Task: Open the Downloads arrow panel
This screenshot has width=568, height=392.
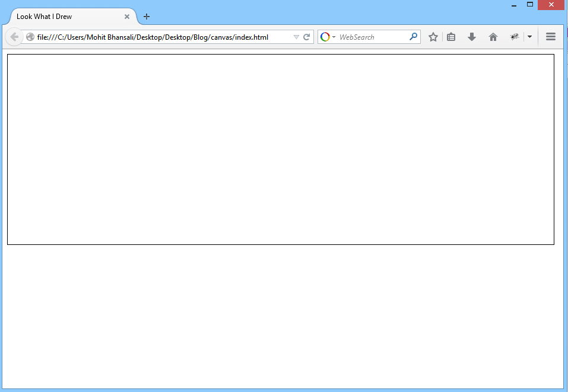Action: [x=472, y=37]
